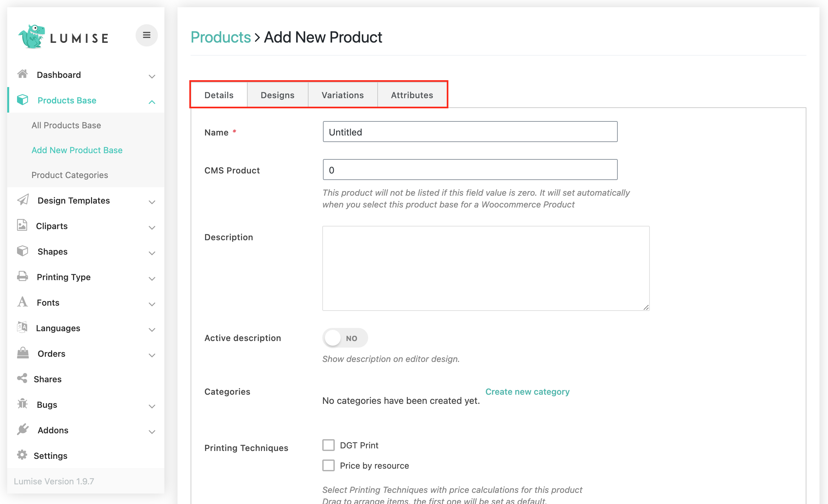Click the Orders shopping bag icon
Screen dimensions: 828x504
[23, 352]
